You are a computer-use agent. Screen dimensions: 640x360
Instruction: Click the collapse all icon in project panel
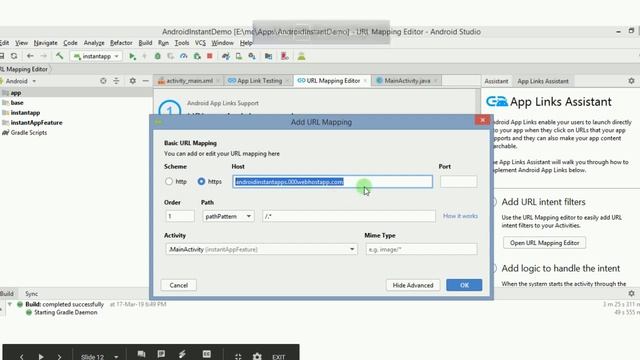point(116,81)
